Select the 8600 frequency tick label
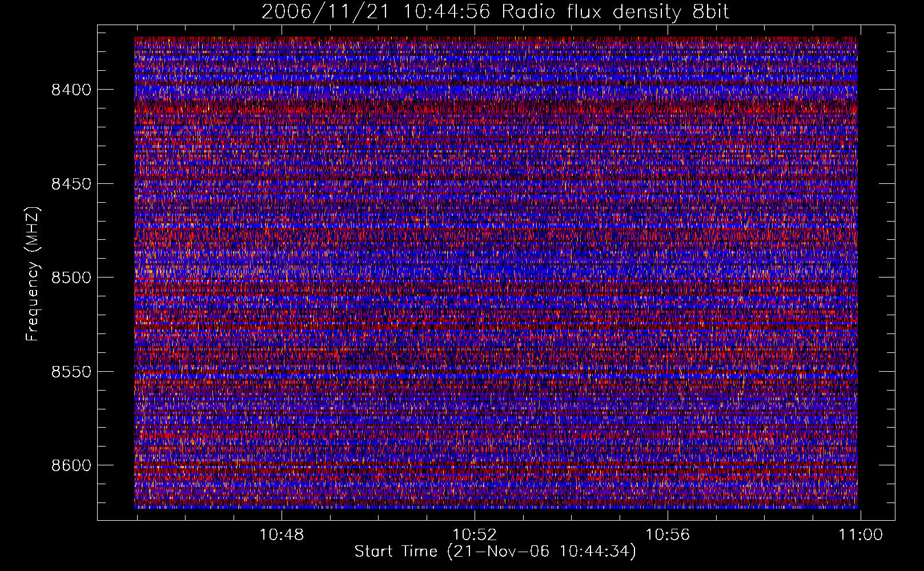The width and height of the screenshot is (924, 571). [x=71, y=465]
